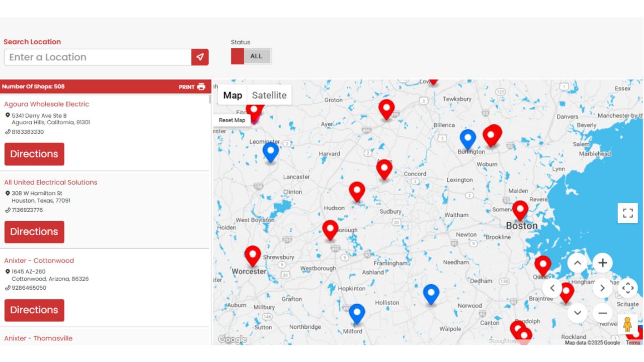The image size is (644, 362).
Task: Select the blue pin near Milford
Action: click(357, 313)
